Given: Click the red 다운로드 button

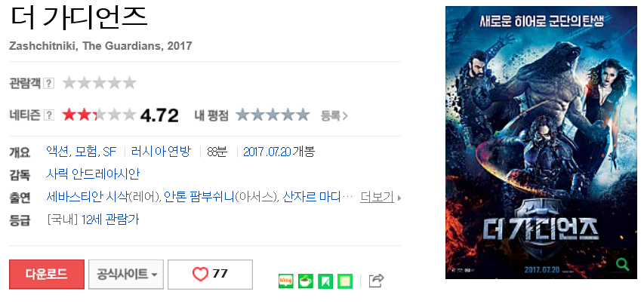Looking at the screenshot, I should (47, 274).
